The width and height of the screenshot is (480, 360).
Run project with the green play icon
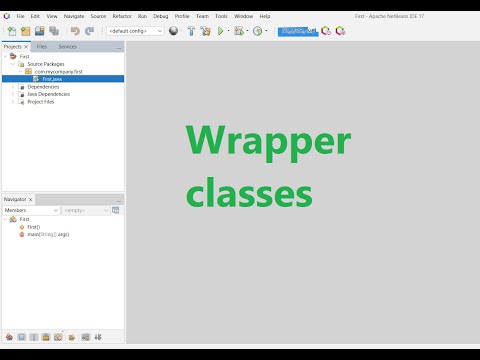[220, 31]
